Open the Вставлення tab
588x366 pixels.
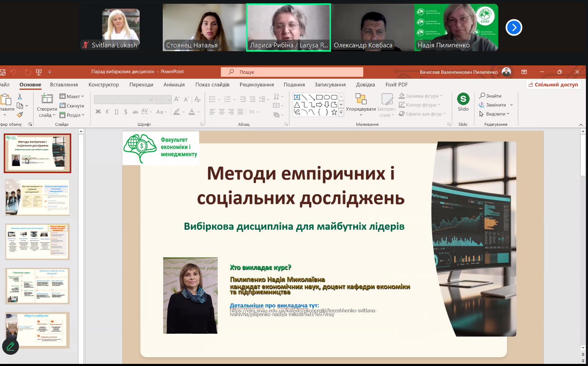click(x=64, y=85)
